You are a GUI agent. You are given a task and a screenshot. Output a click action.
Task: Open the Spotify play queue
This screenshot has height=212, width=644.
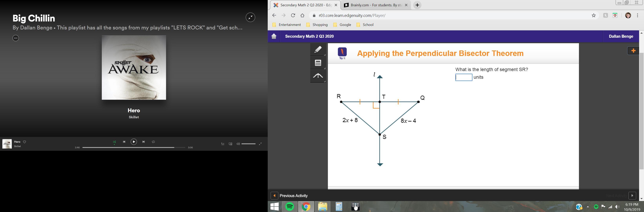(222, 144)
